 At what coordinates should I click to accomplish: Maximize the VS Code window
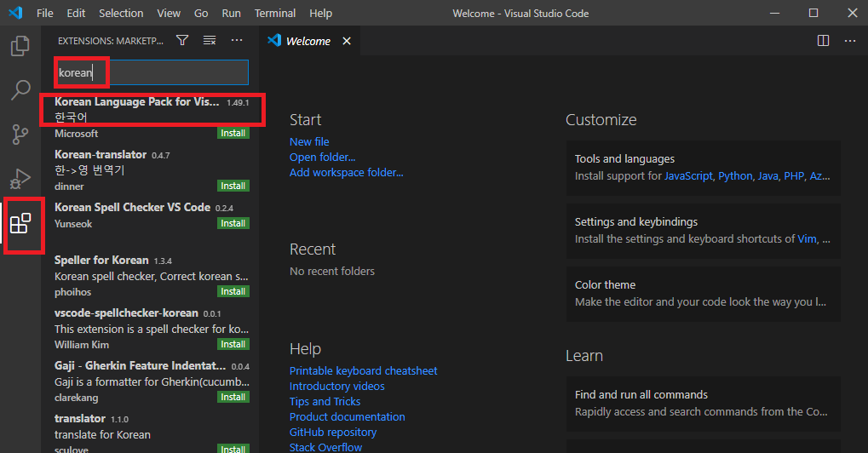pos(813,13)
